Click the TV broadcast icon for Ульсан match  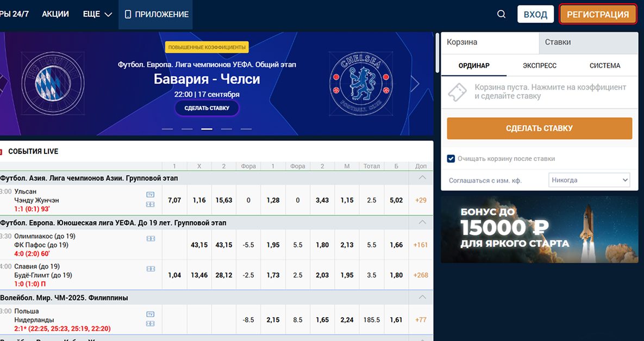[x=151, y=195]
